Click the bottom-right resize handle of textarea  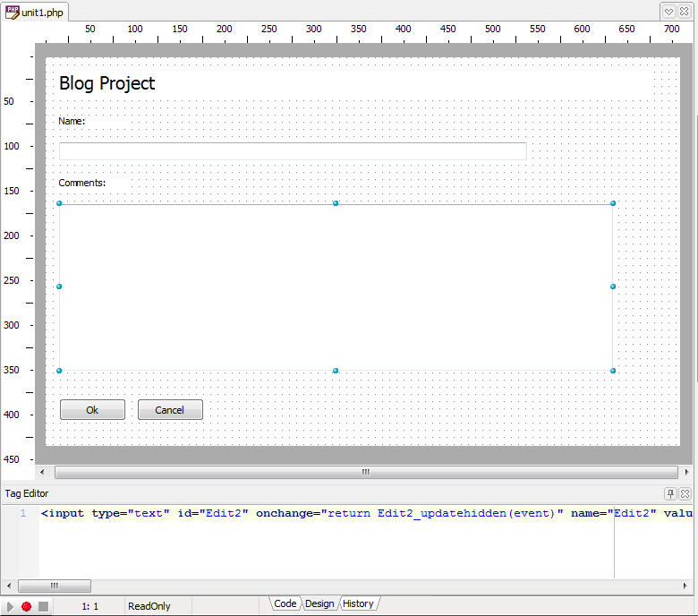[x=613, y=371]
